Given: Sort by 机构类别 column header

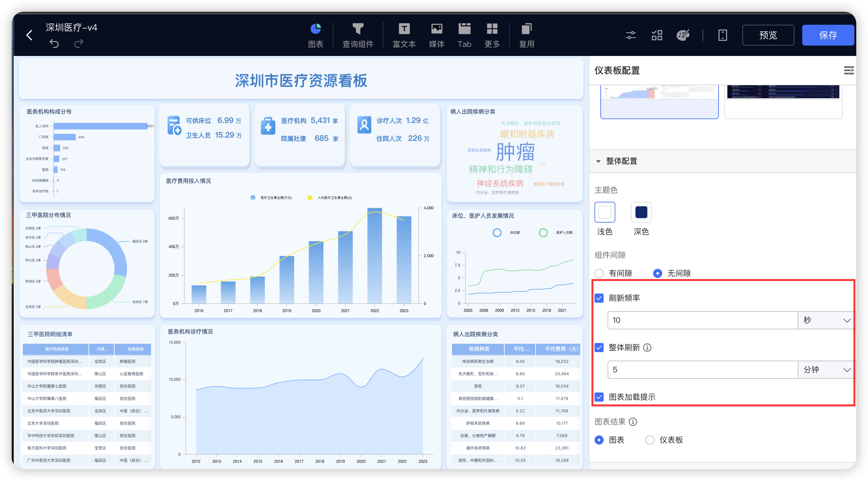Looking at the screenshot, I should point(133,349).
